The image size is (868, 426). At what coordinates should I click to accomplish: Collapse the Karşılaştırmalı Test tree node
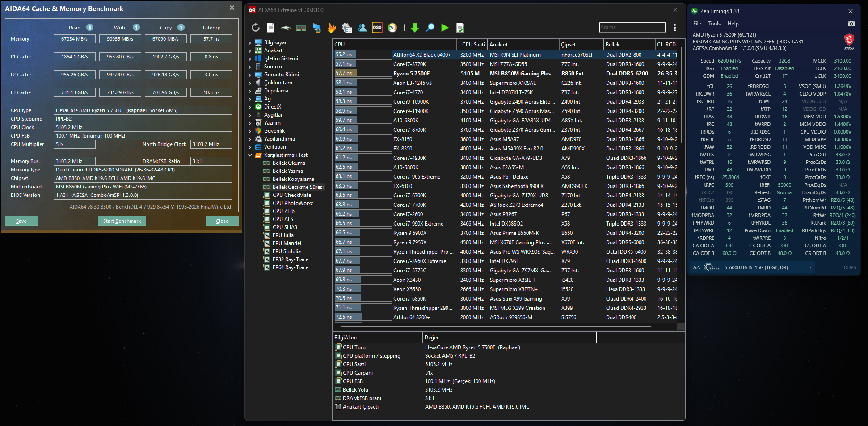pyautogui.click(x=249, y=155)
